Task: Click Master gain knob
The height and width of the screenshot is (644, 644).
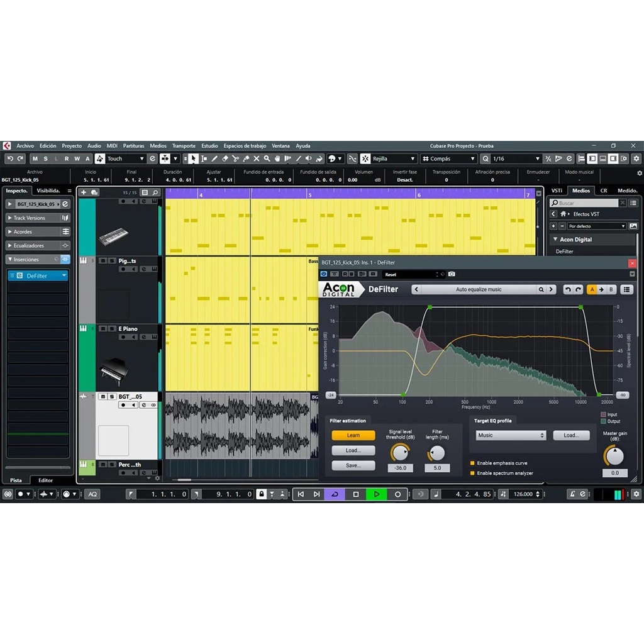Action: (x=614, y=456)
